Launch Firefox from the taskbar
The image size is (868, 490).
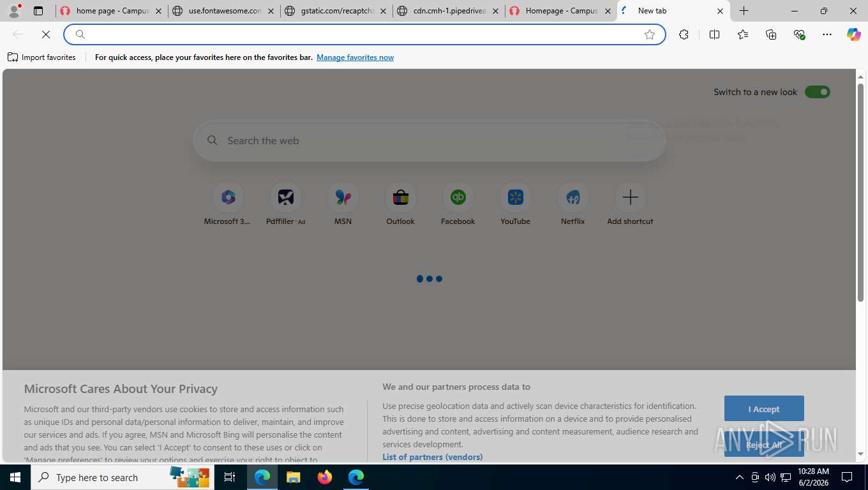(x=325, y=477)
